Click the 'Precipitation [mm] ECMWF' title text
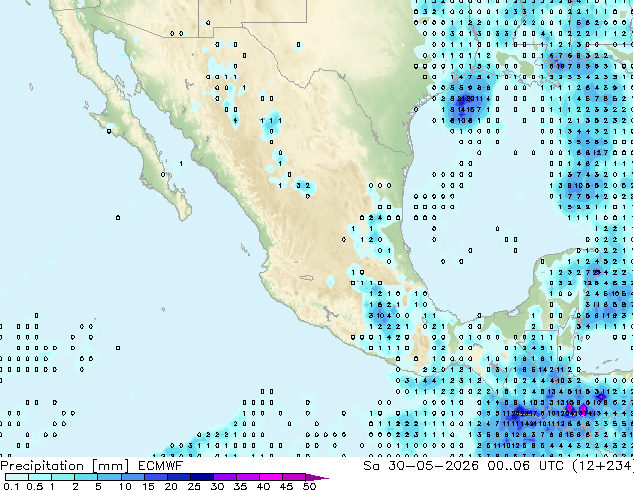 tap(92, 466)
